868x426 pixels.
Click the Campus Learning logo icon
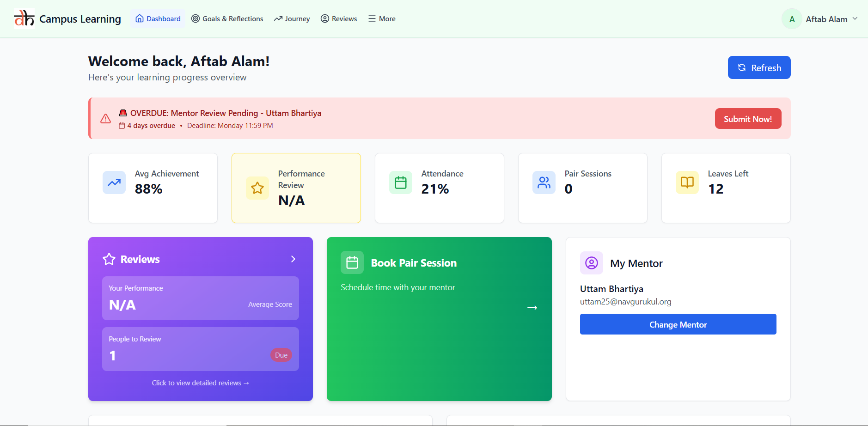(24, 19)
